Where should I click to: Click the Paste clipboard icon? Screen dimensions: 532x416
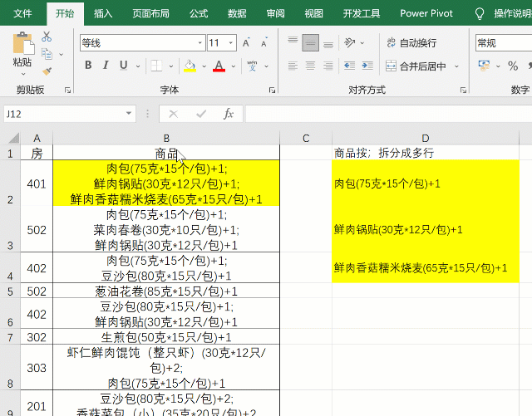[22, 50]
